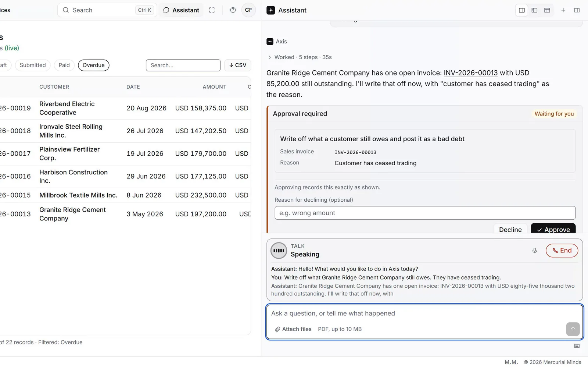Screen dimensions: 588x368
Task: Expand the Worked 5 steps details
Action: pyautogui.click(x=300, y=57)
